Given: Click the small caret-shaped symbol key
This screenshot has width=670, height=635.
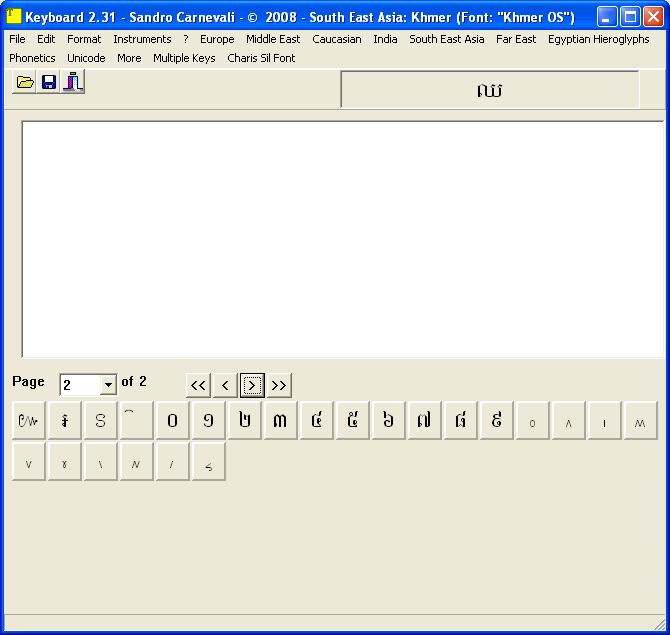Looking at the screenshot, I should [x=568, y=420].
